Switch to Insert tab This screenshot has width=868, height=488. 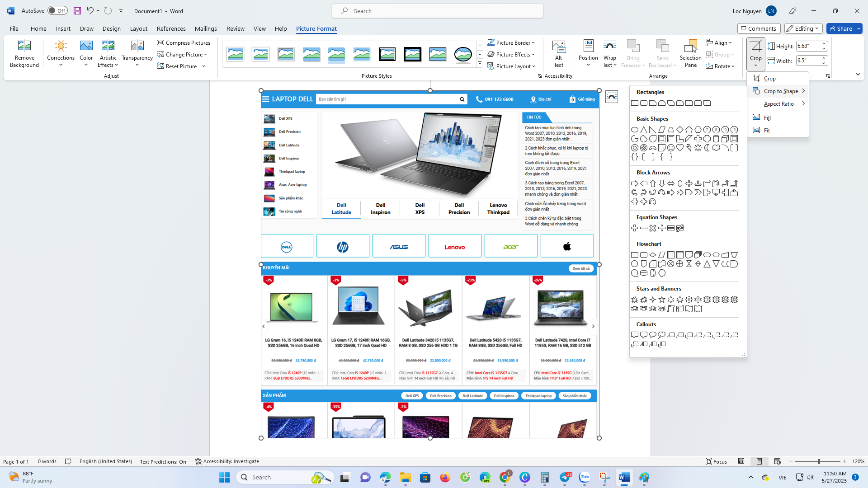[x=63, y=28]
